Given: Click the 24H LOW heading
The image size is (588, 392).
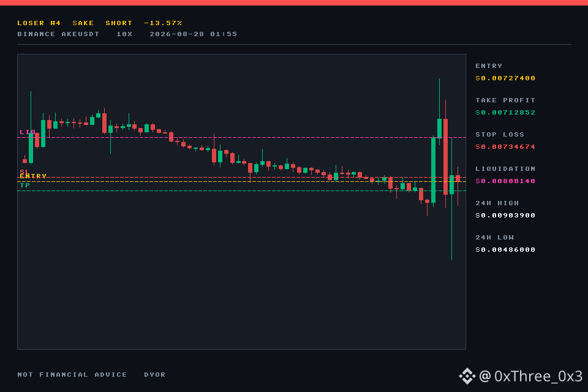Looking at the screenshot, I should pos(495,238).
